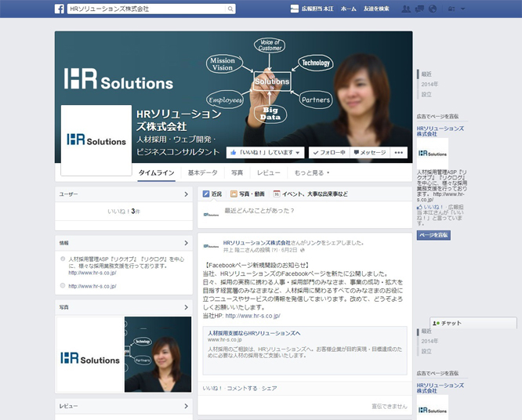Click the いいね！ thumb icon in sidebar ad
The width and height of the screenshot is (522, 420).
tap(419, 207)
